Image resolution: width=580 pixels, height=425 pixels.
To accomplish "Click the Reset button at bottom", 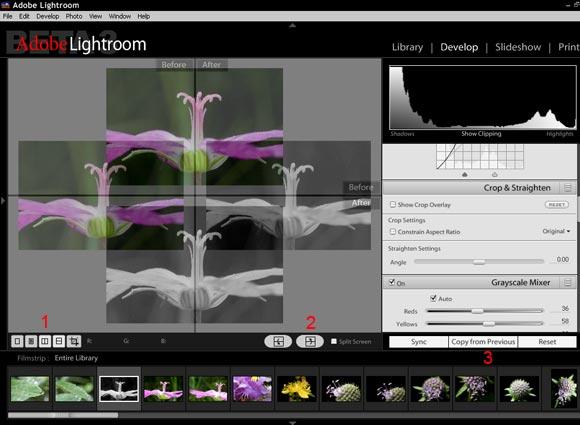I will pyautogui.click(x=547, y=342).
